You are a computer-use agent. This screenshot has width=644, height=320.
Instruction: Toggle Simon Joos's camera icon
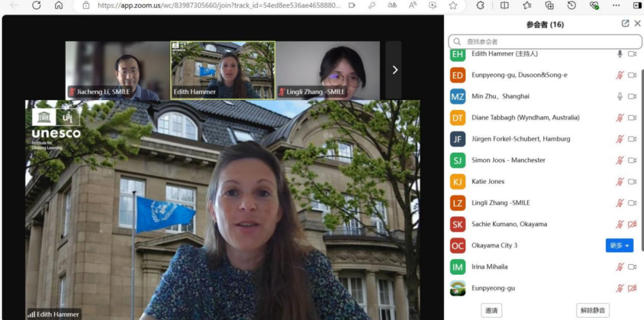pos(632,160)
